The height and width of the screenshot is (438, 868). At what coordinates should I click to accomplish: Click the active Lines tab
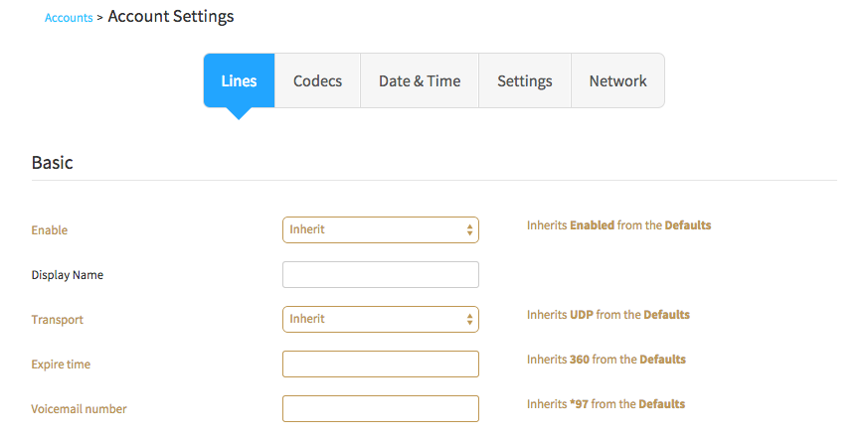(240, 80)
